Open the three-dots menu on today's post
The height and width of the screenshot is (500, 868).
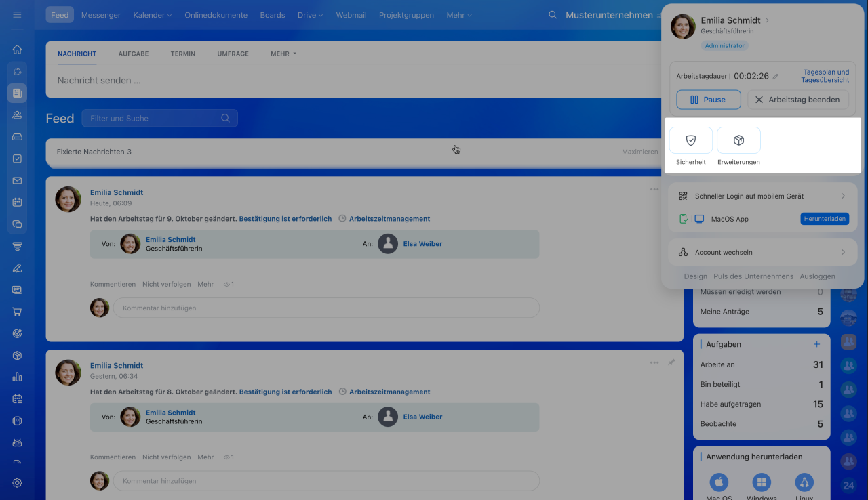click(654, 190)
